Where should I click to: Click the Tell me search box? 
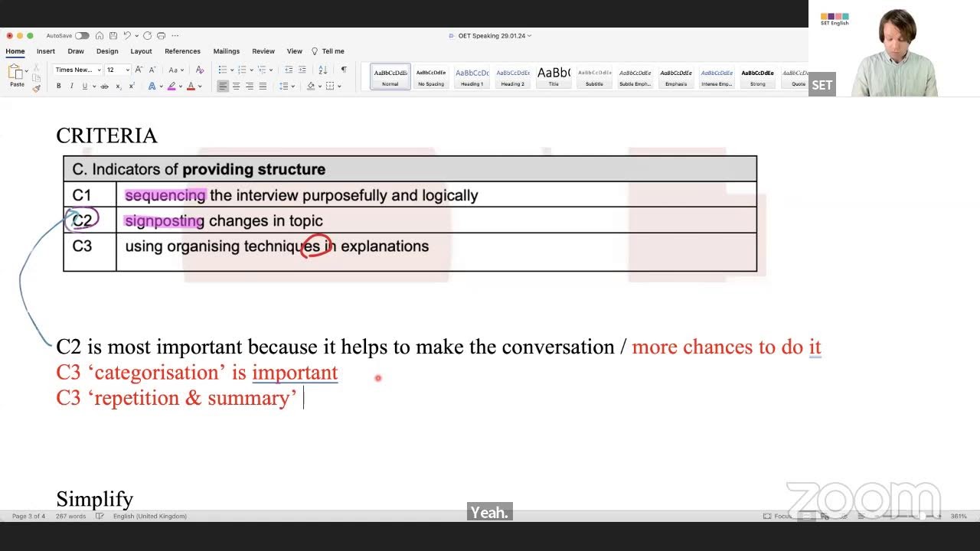(x=328, y=51)
